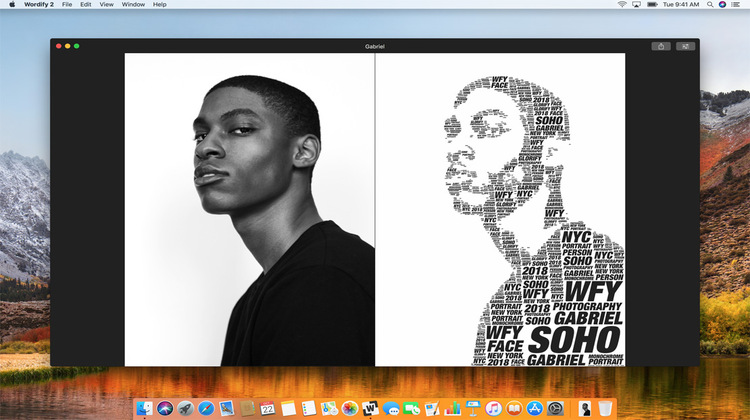Expand the Wordify 2 application menu

pos(39,4)
